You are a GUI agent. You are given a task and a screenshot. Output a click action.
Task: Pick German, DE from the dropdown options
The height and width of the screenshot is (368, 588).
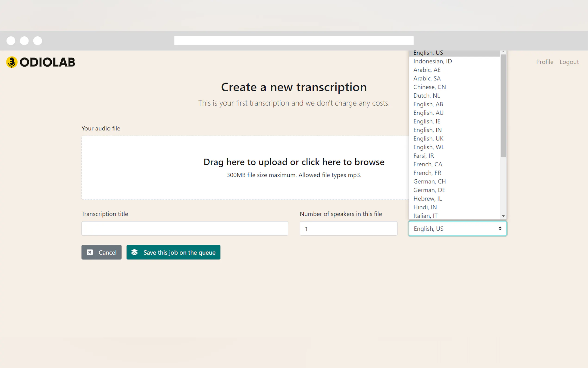[x=429, y=190]
